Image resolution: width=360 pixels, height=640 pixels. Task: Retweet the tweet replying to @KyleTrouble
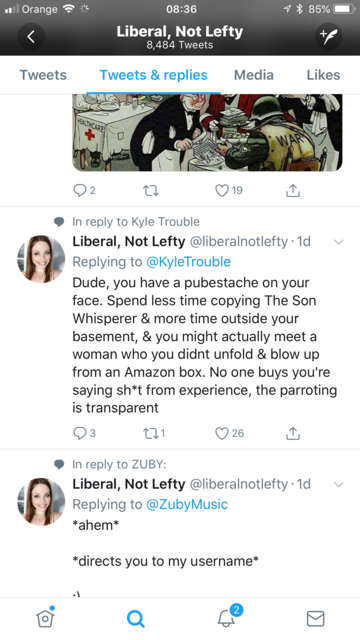(x=154, y=433)
